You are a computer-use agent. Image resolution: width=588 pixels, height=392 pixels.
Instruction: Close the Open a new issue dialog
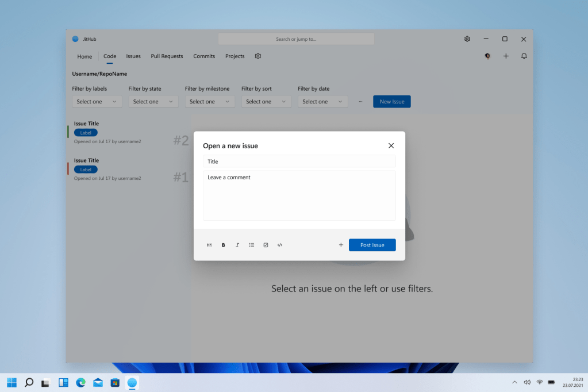[391, 146]
